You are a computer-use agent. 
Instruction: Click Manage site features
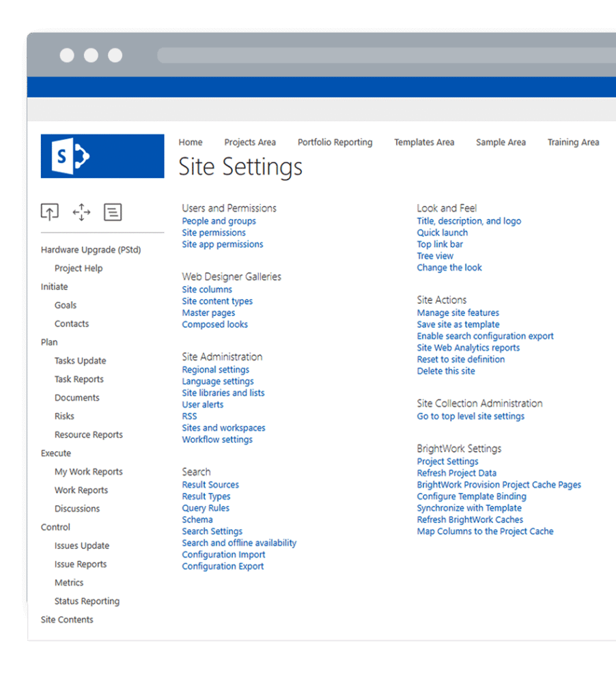point(458,313)
